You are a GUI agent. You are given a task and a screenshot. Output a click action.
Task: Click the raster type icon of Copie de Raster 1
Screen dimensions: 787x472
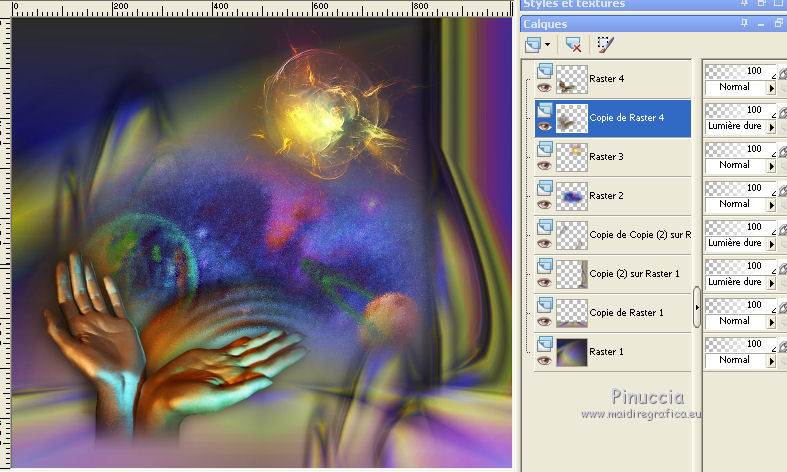click(545, 305)
